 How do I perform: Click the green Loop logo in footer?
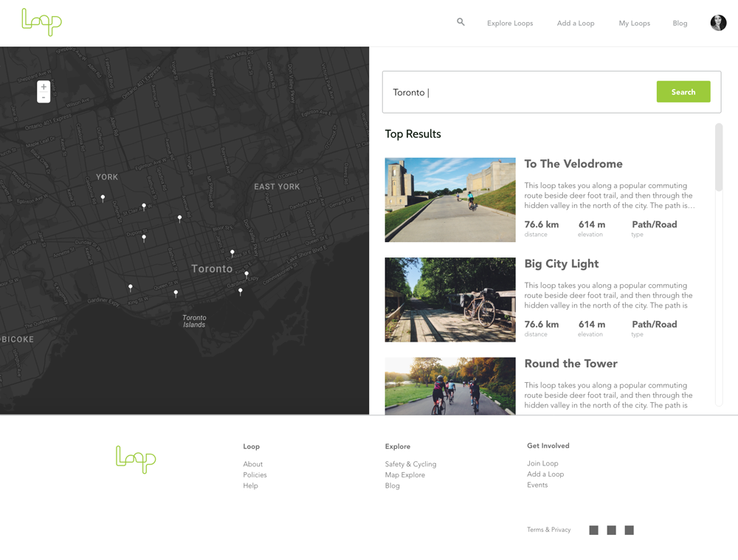pyautogui.click(x=136, y=460)
